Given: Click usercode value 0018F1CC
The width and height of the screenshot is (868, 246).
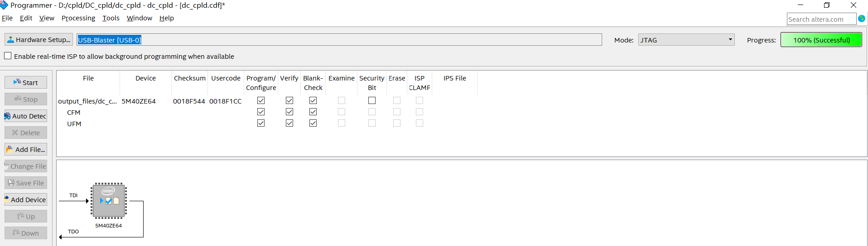Looking at the screenshot, I should click(225, 101).
